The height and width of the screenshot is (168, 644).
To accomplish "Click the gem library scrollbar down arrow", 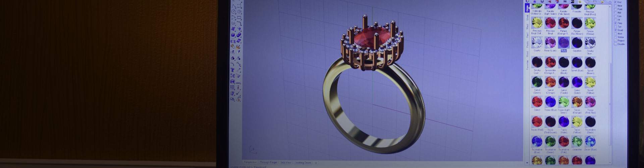I will click(x=610, y=163).
